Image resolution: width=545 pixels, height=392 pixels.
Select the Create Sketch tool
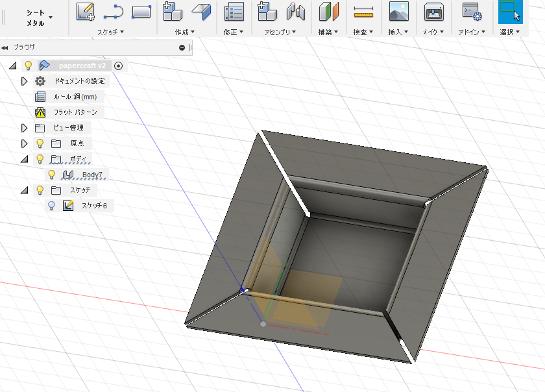click(x=84, y=12)
